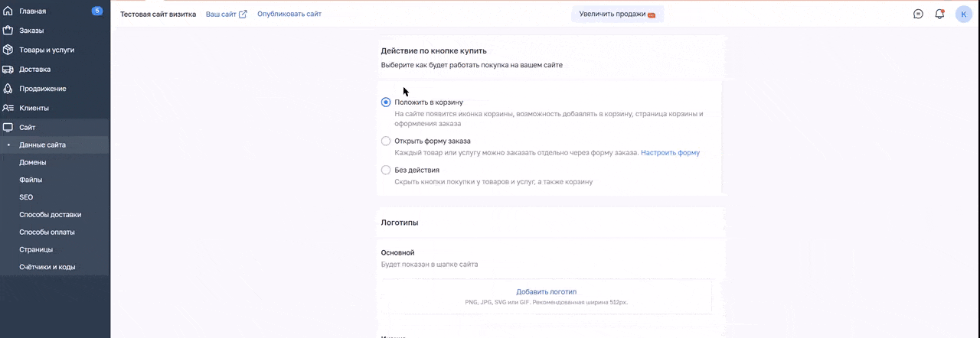Click the Клиенты people icon
The image size is (980, 338).
(x=8, y=108)
